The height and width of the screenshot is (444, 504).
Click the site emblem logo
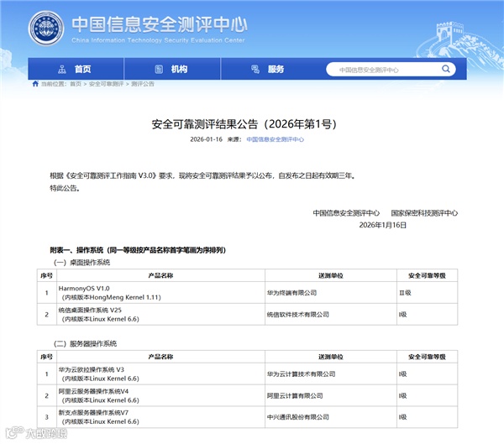pyautogui.click(x=46, y=29)
